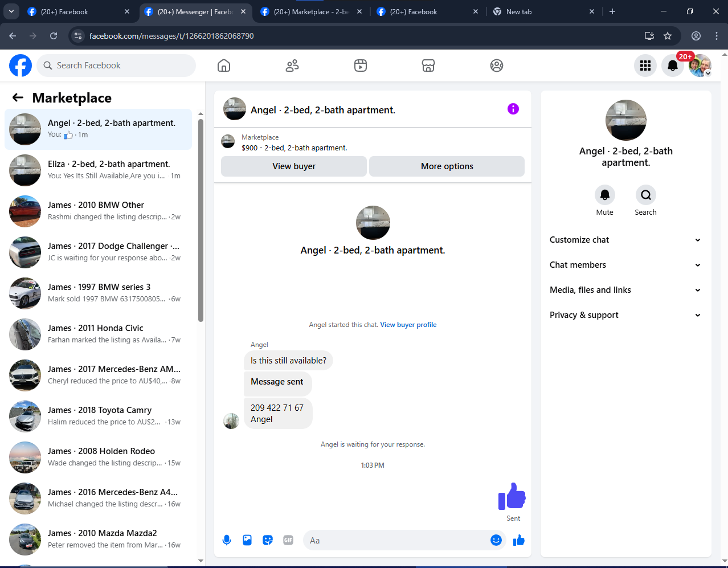This screenshot has width=728, height=568.
Task: Attach a photo with the image icon
Action: (247, 540)
